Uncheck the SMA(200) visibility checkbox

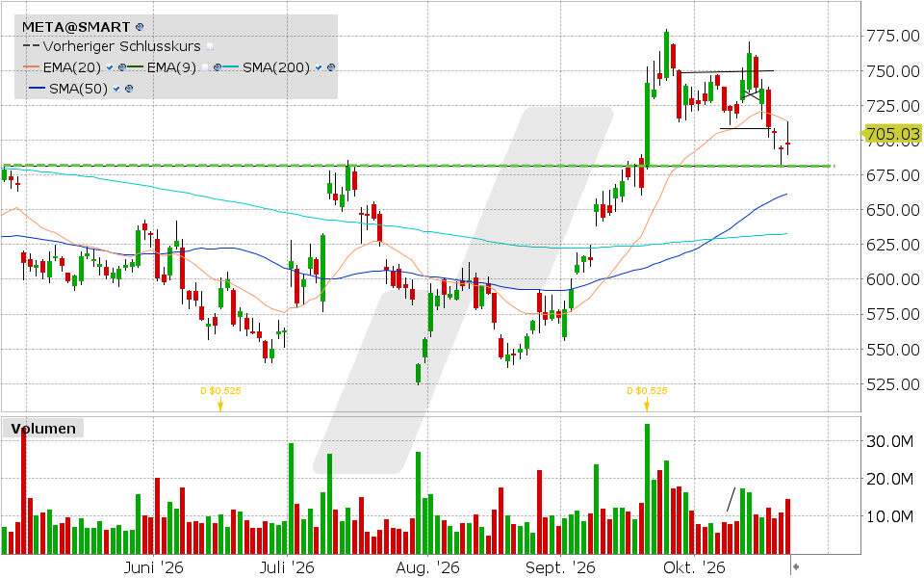319,67
